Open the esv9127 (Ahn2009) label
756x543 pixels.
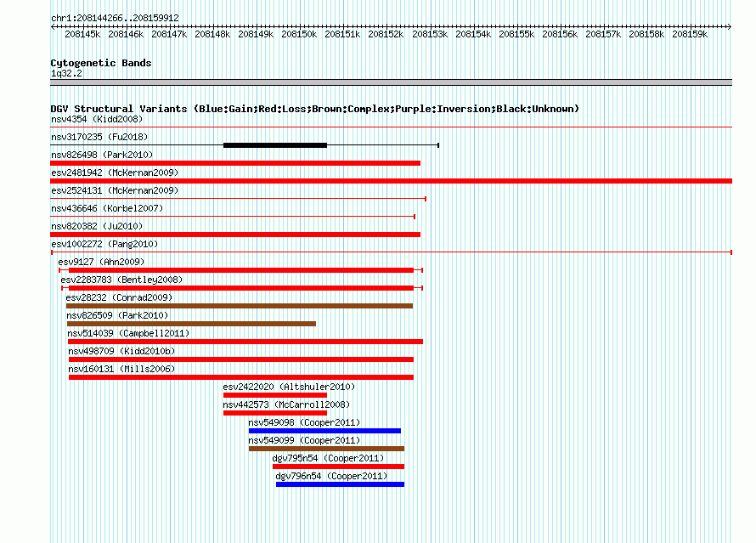click(x=101, y=262)
